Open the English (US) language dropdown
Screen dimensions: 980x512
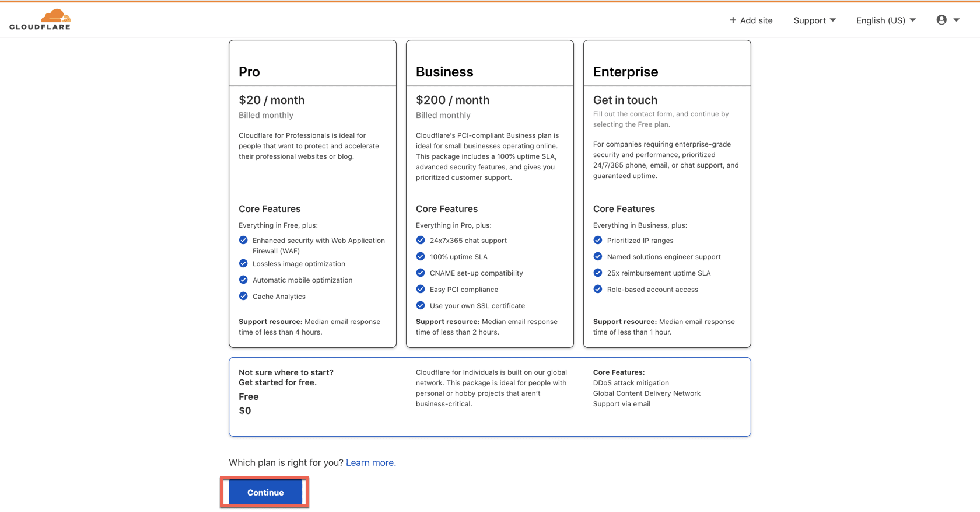[x=886, y=20]
